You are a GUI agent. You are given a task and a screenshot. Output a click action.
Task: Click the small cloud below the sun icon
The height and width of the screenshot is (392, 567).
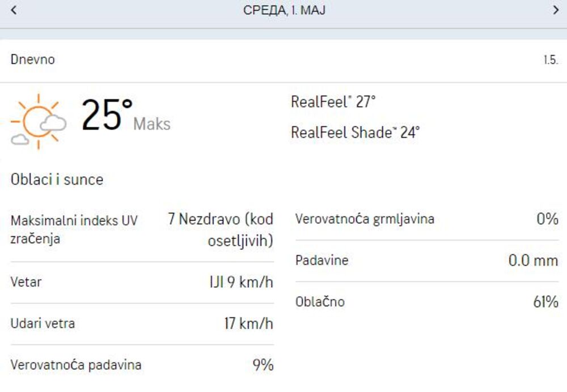20,139
